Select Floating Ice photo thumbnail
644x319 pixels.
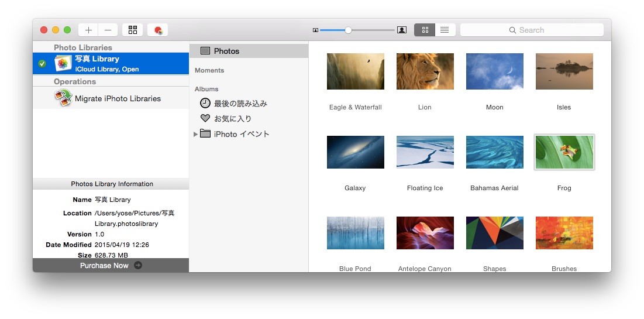tap(425, 152)
